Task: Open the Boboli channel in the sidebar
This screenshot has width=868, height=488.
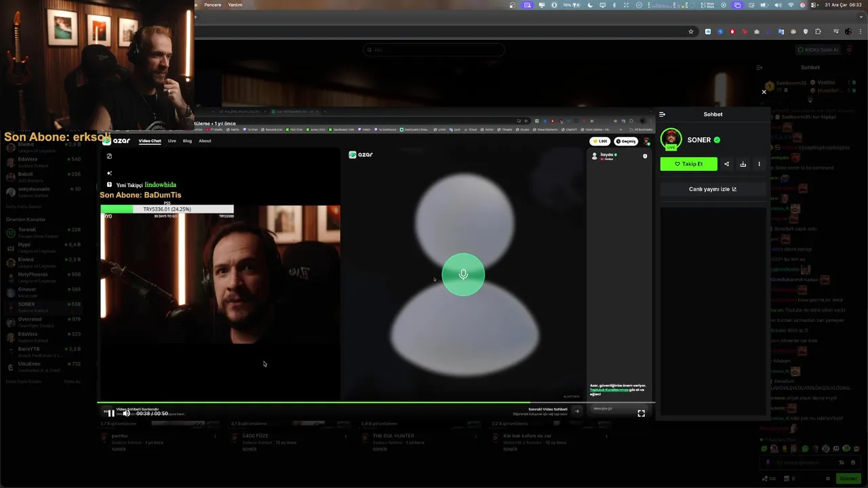Action: pos(43,176)
